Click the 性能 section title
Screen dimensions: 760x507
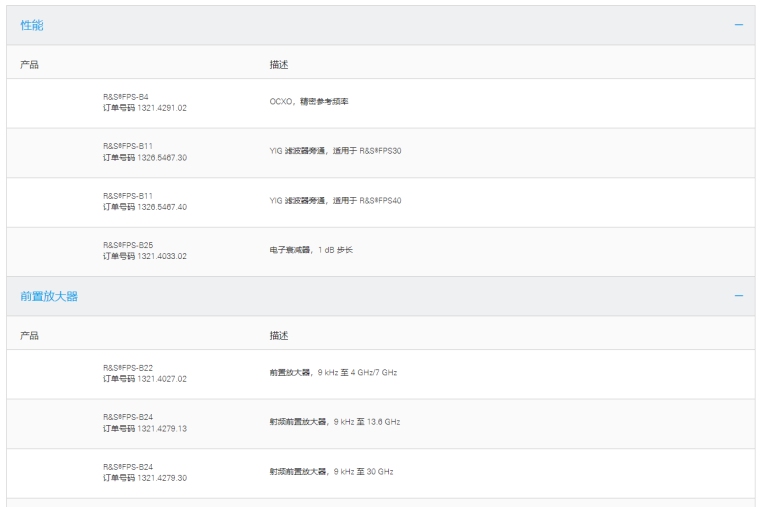[x=32, y=25]
